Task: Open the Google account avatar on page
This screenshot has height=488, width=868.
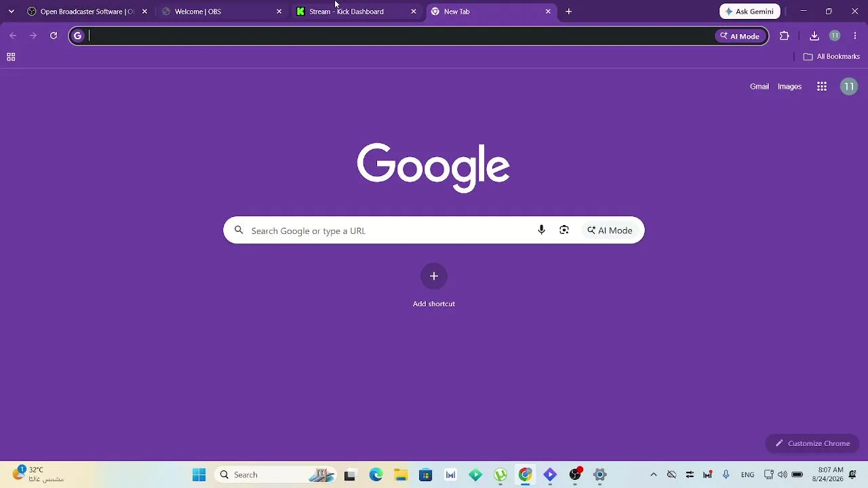Action: tap(849, 87)
